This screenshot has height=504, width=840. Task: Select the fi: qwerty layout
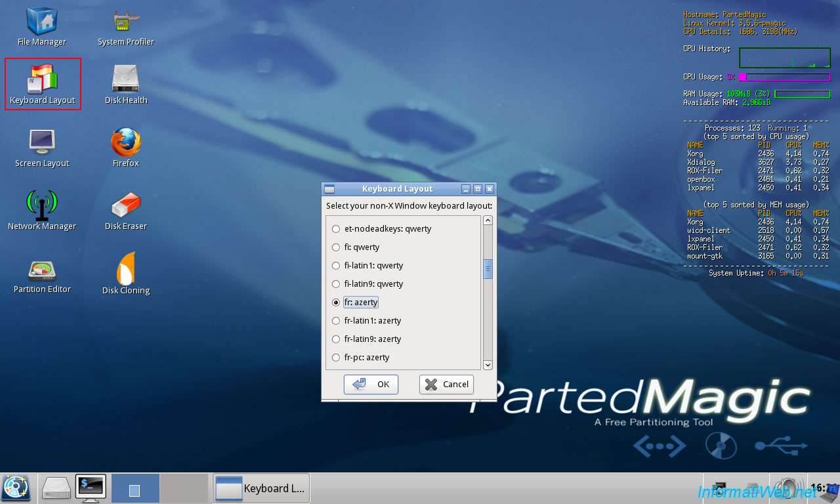355,247
